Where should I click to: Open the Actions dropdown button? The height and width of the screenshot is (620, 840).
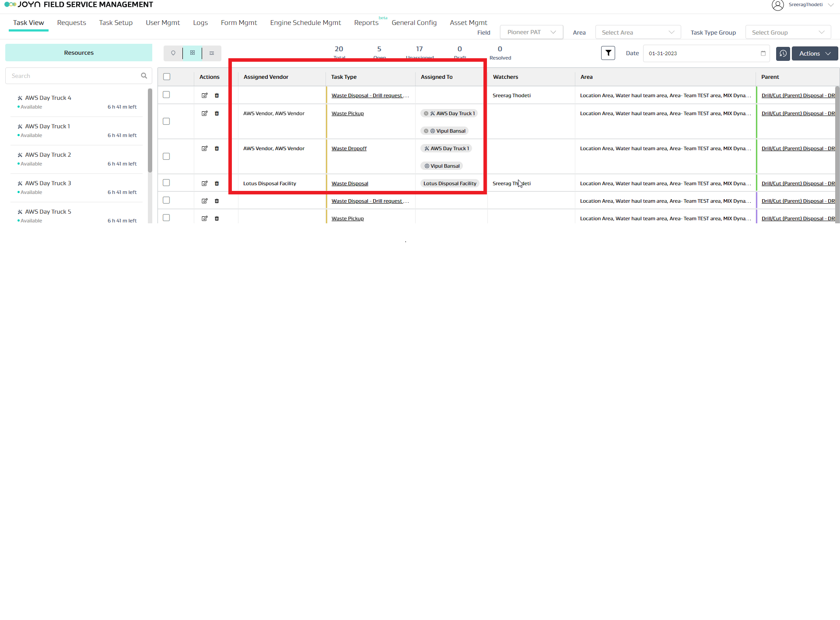815,53
